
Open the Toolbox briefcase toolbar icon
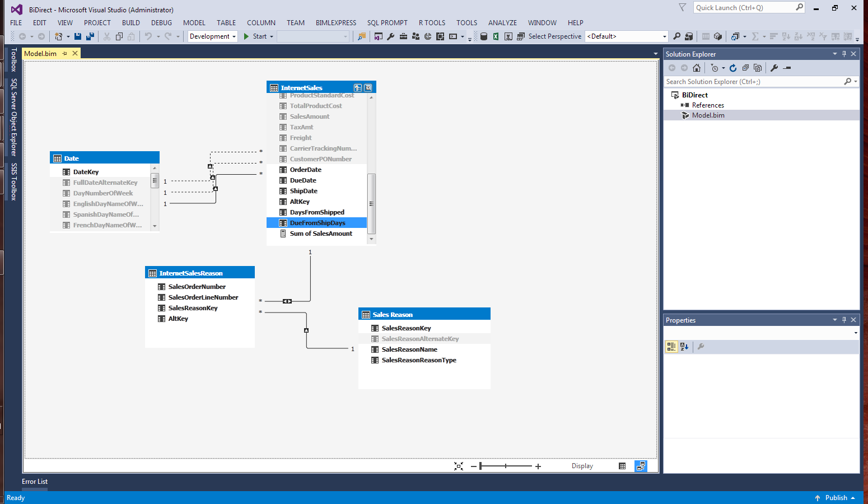(x=403, y=36)
